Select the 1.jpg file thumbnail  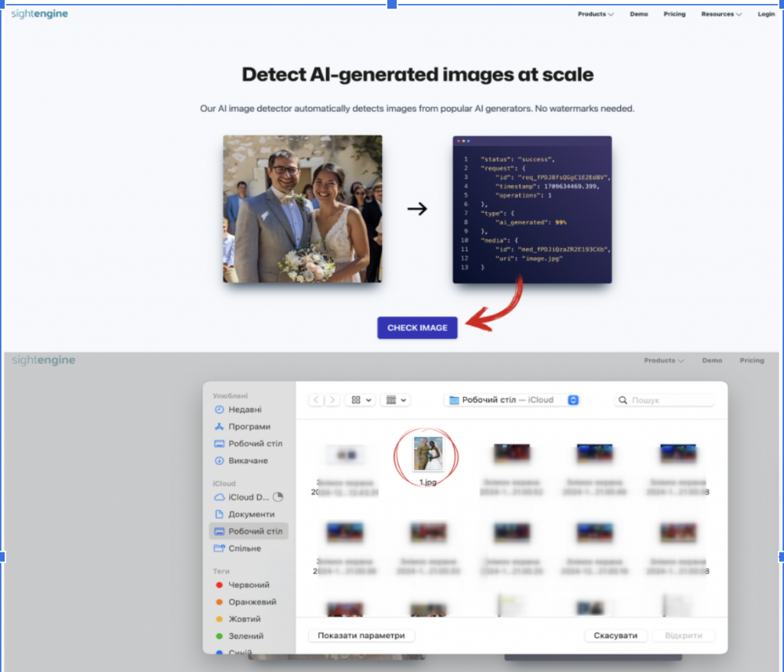point(428,454)
